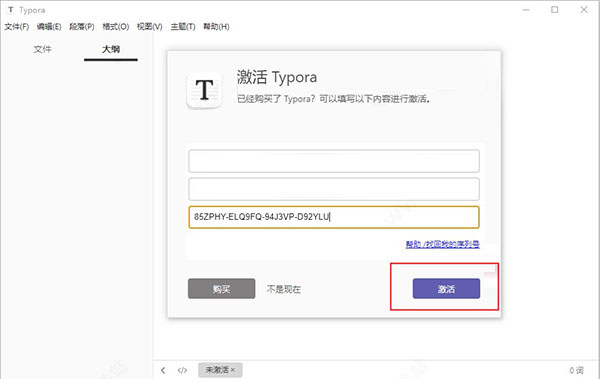The height and width of the screenshot is (379, 600).
Task: Open the help finding serial number link
Action: click(x=442, y=244)
